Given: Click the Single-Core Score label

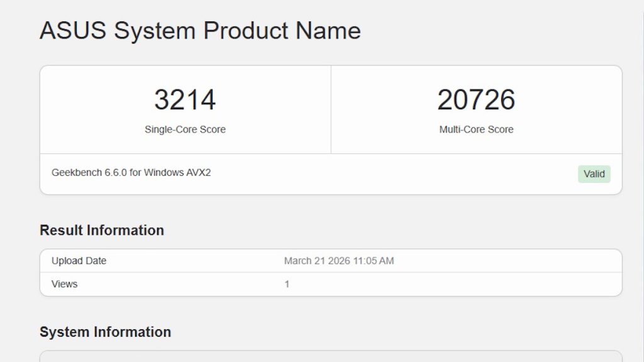Looking at the screenshot, I should click(185, 129).
